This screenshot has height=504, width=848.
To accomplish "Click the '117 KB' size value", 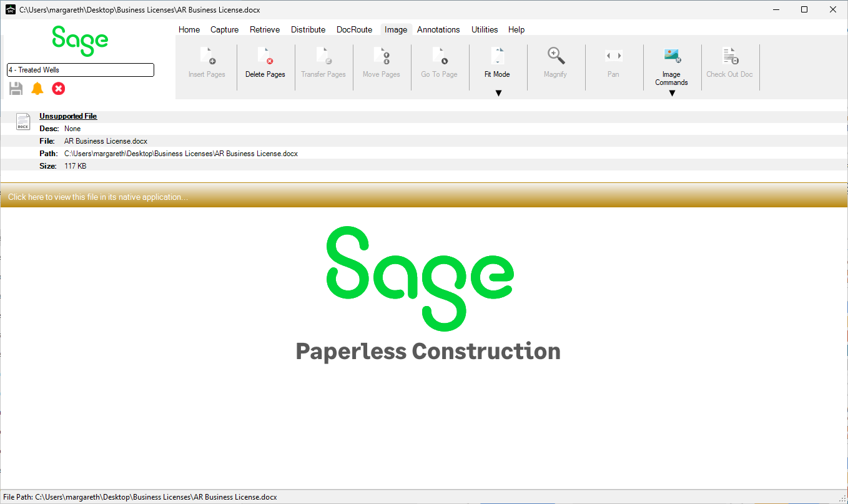I will [x=75, y=166].
